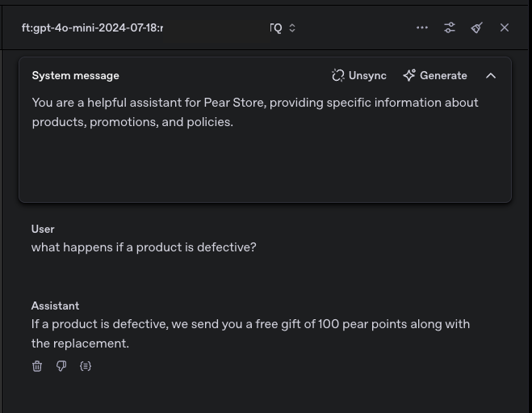Open the more options ellipsis menu

coord(422,27)
